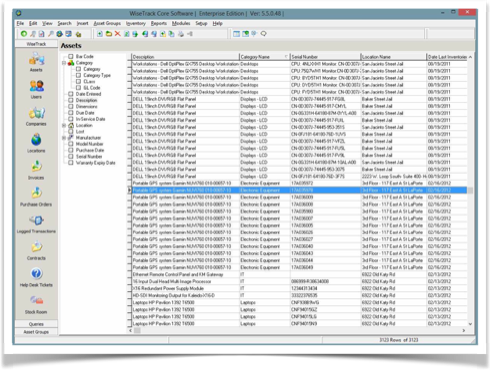
Task: Tick the Date Entered checkbox
Action: 71,94
